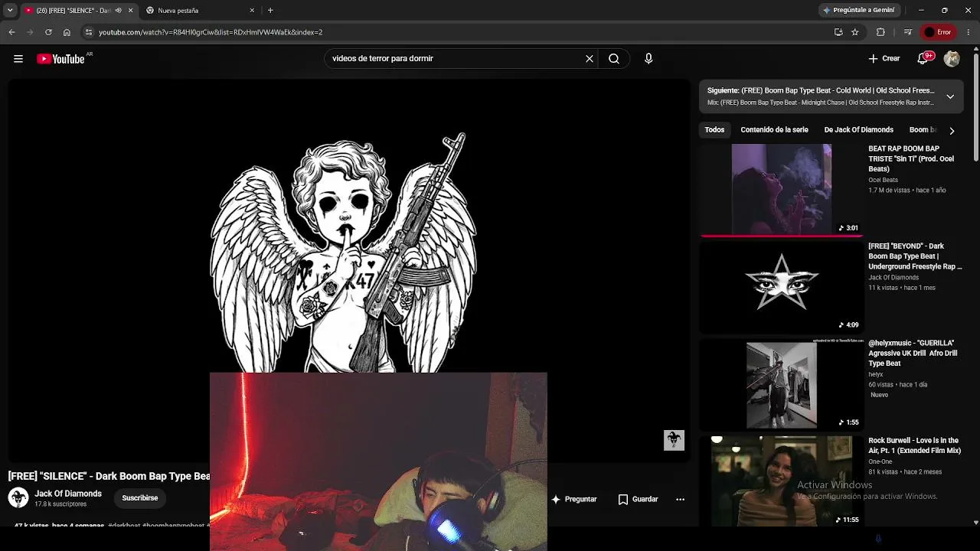Open the tab search dropdown

pyautogui.click(x=10, y=10)
